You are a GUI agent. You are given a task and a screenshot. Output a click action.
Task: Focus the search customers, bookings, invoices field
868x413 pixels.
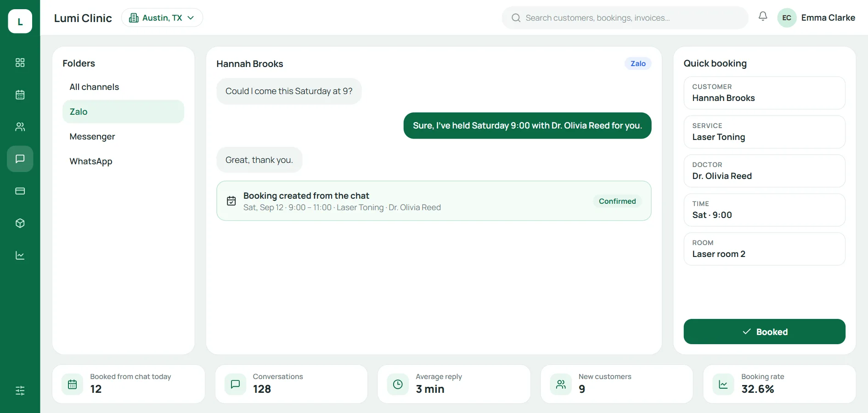click(x=625, y=18)
